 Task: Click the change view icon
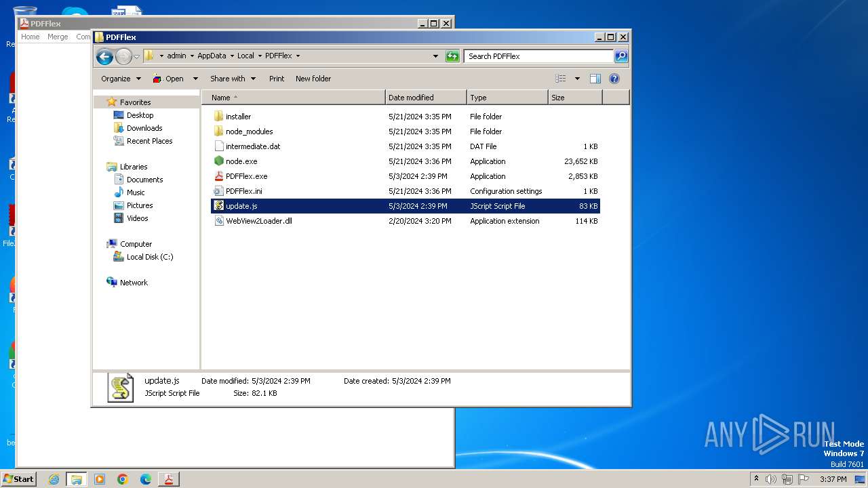[x=561, y=79]
